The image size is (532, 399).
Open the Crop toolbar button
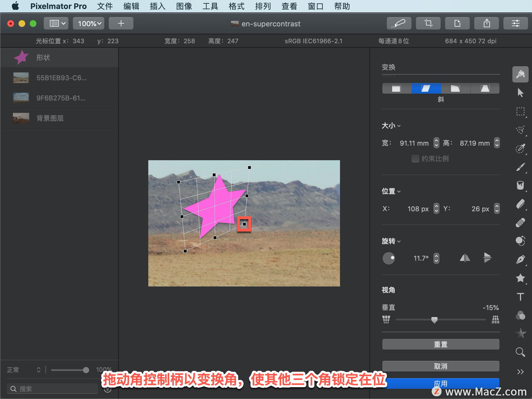point(428,23)
